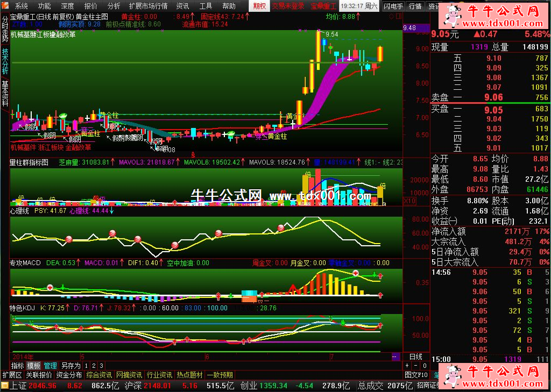Click the X10 scale label in volume panel
The height and width of the screenshot is (392, 551).
408,201
